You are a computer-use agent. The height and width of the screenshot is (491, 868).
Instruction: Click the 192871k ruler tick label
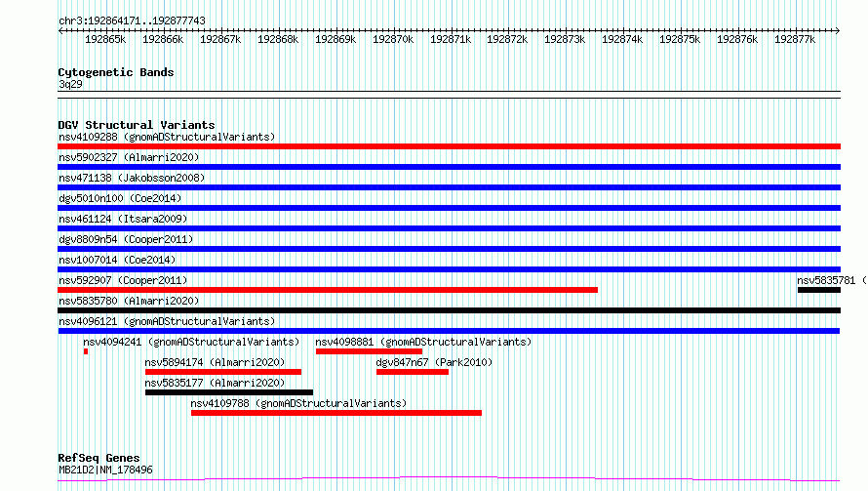[x=451, y=39]
